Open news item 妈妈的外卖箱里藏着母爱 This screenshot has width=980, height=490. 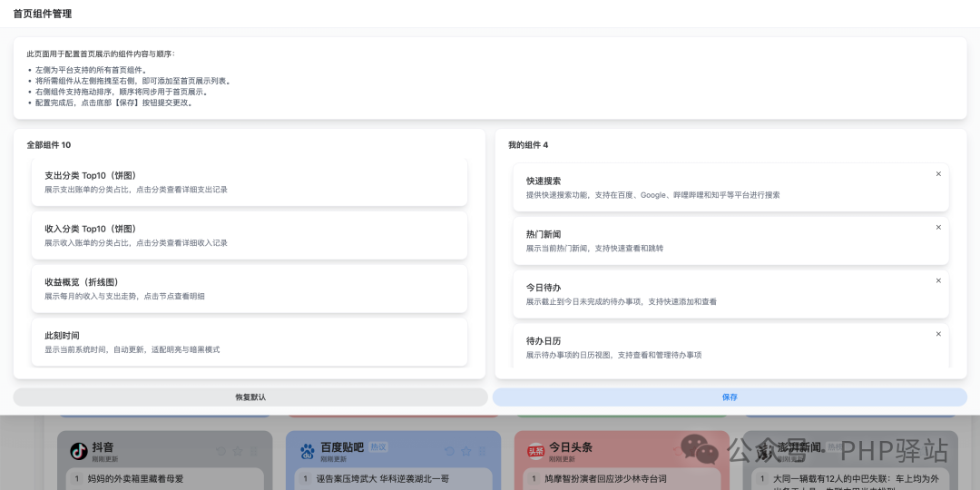(x=135, y=479)
